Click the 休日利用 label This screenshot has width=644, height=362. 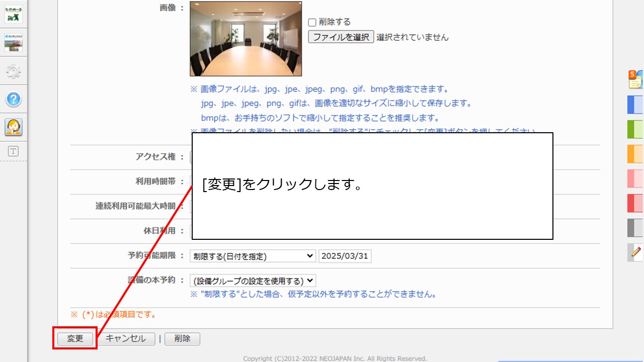[159, 230]
